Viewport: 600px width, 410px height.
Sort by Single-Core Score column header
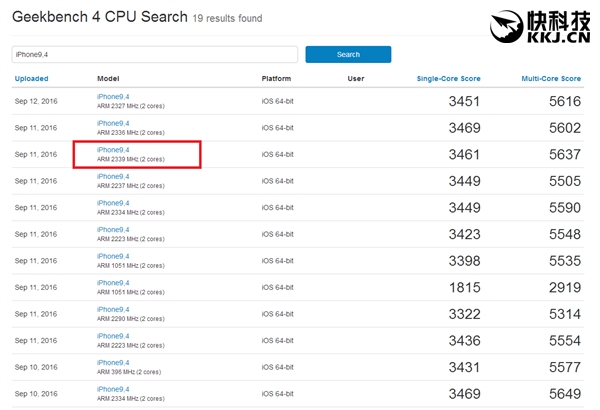point(448,78)
